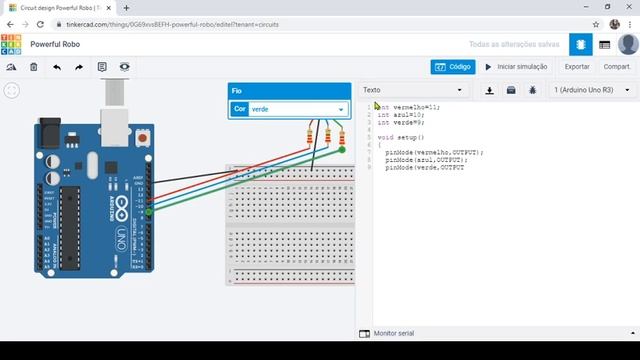Delete the selected item with trash icon
Viewport: 640px width, 360px height.
(33, 67)
